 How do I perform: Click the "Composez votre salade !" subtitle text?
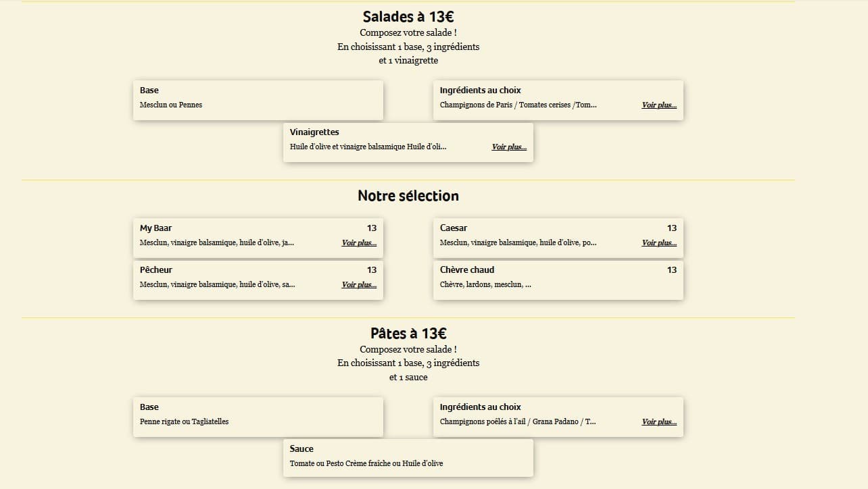tap(408, 32)
